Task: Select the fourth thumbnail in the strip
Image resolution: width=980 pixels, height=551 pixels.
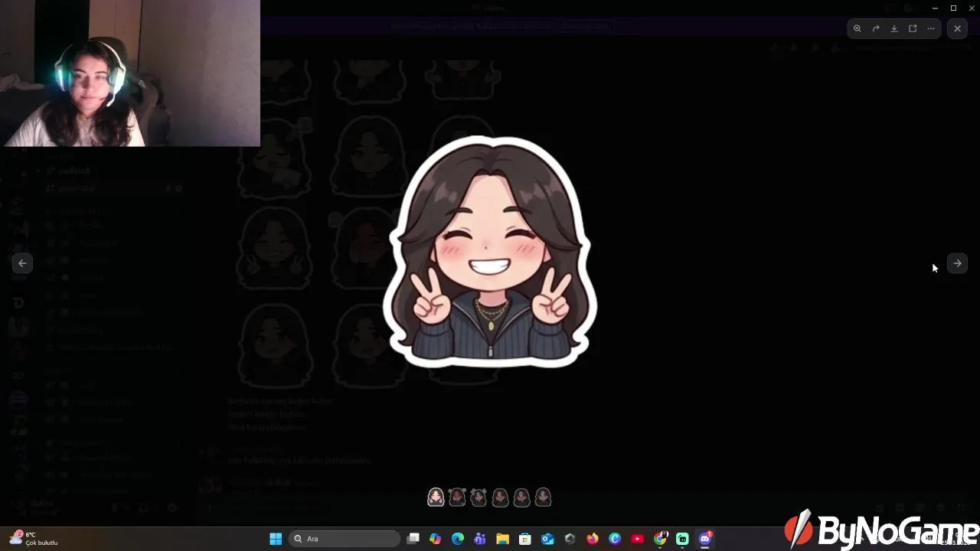Action: [x=500, y=497]
